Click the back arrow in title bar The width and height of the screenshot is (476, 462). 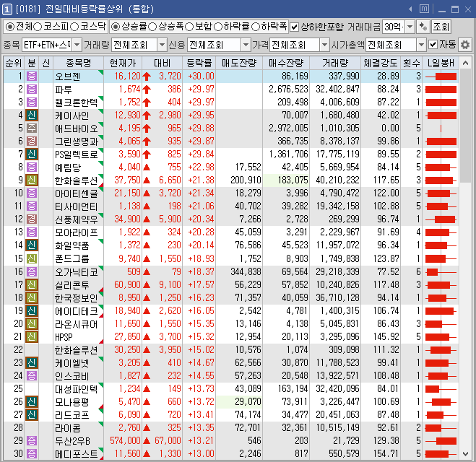click(410, 9)
